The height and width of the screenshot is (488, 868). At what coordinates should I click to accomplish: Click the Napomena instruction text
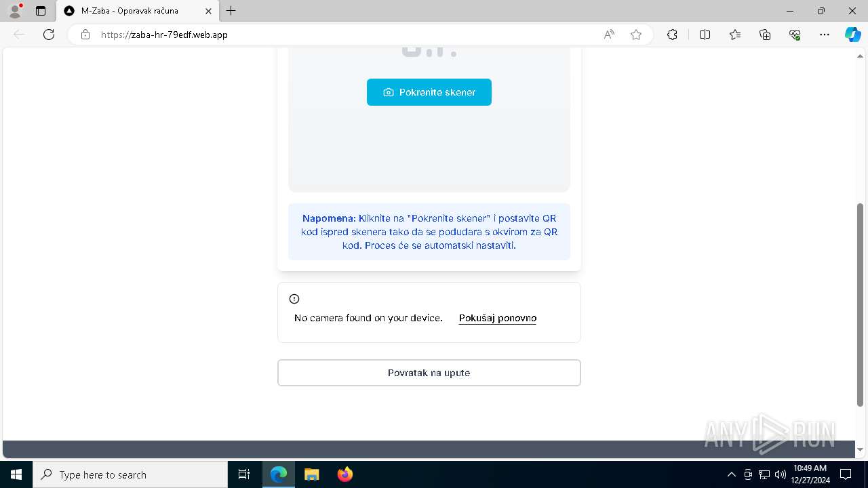click(x=429, y=232)
